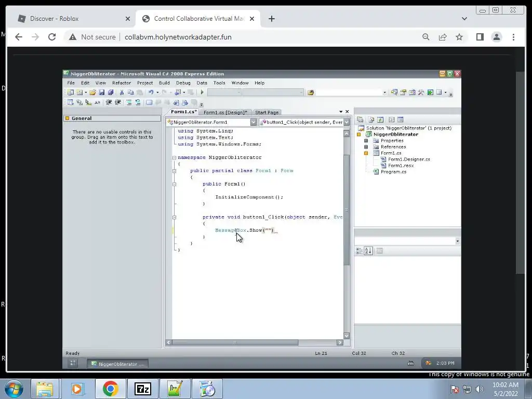The image size is (532, 399).
Task: Collapse the Form1 class outline node
Action: (174, 171)
